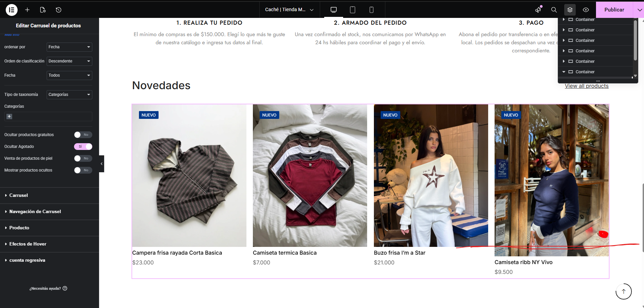
Task: Open the What's New rocket notifications icon
Action: click(538, 10)
